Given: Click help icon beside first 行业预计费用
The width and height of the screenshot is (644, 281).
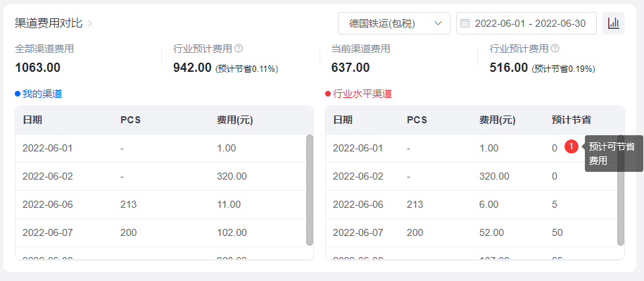Looking at the screenshot, I should [239, 49].
